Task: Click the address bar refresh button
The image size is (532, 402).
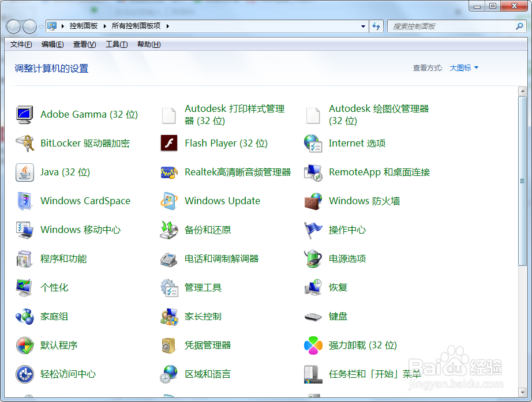Action: [x=376, y=26]
